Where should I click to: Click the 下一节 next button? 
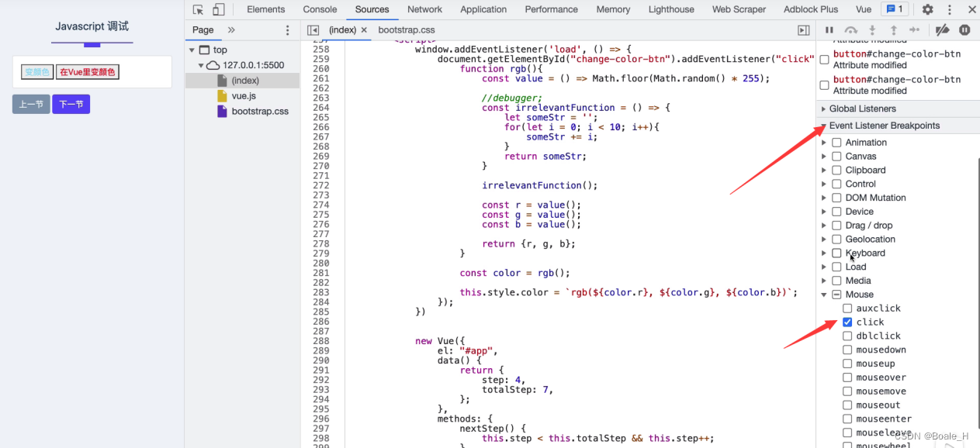coord(71,104)
